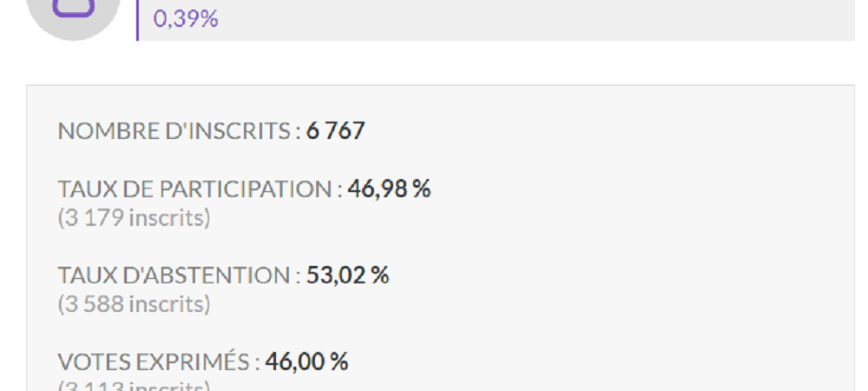Click the grey result bar background
This screenshot has height=391, width=868.
pos(496,20)
